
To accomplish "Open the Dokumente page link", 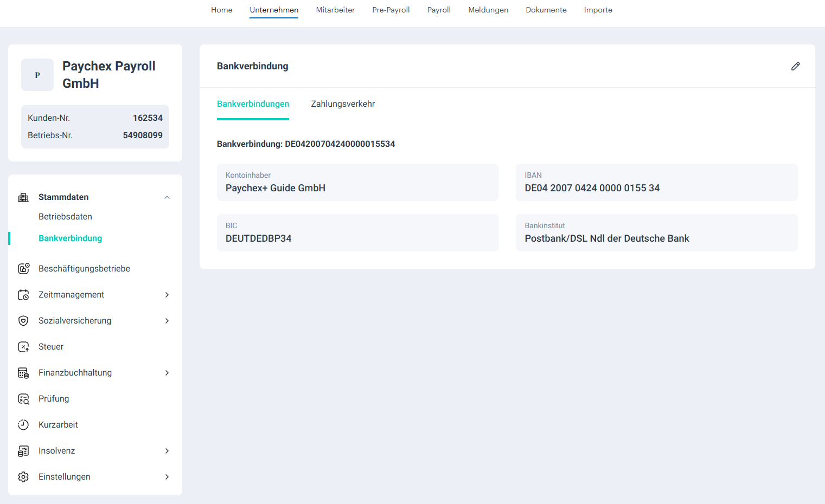I will [546, 10].
